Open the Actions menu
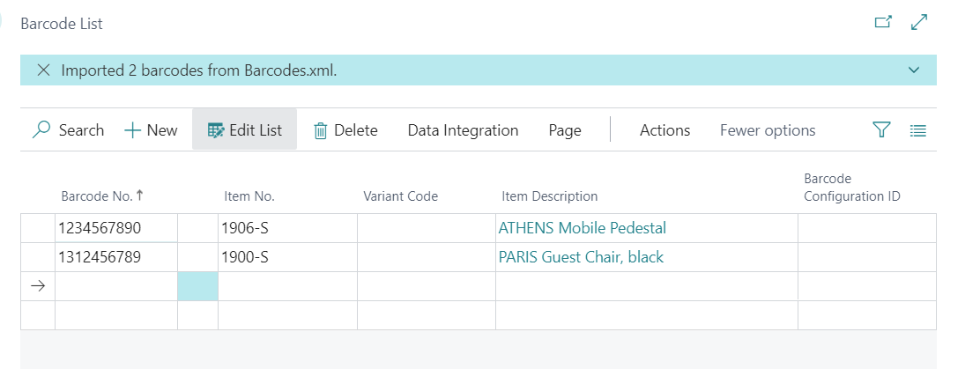980x369 pixels. (664, 130)
